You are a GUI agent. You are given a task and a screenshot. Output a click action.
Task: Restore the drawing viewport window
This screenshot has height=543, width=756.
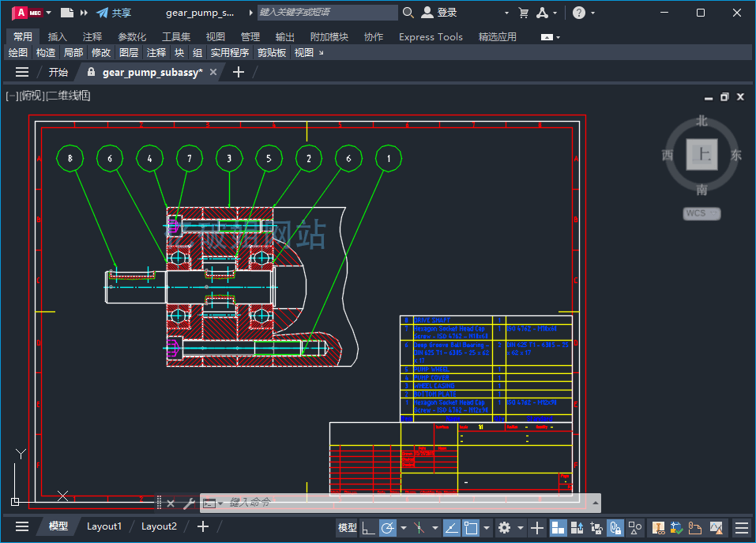(x=724, y=97)
